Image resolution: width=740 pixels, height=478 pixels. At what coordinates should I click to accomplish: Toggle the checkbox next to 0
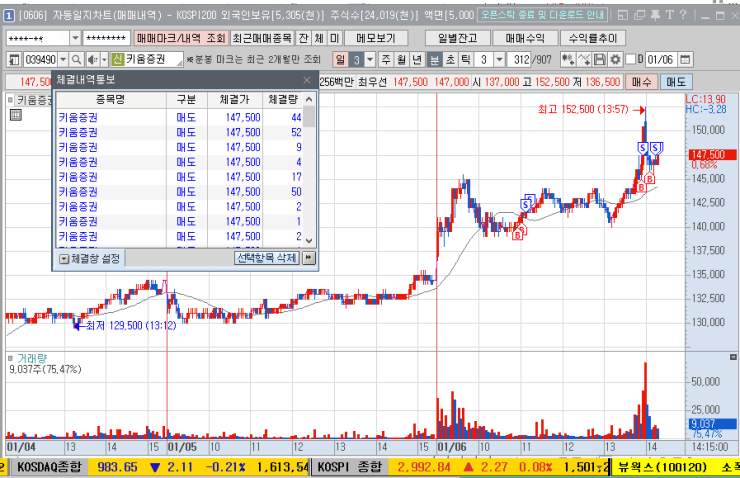tap(631, 59)
